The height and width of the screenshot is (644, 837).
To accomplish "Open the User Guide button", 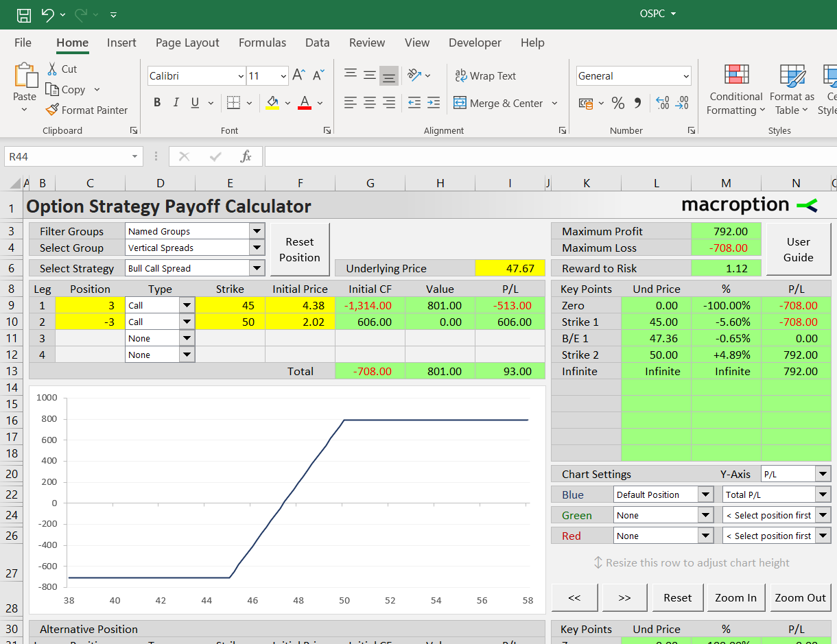I will tap(798, 250).
